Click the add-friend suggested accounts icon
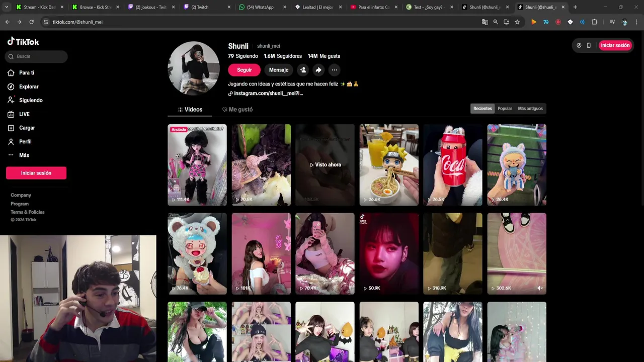The width and height of the screenshot is (644, 362). pyautogui.click(x=303, y=70)
